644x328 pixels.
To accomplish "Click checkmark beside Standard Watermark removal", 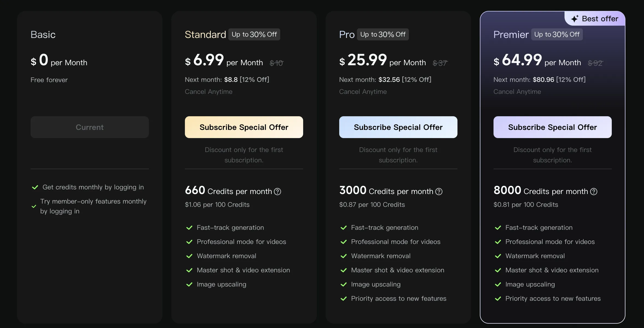I will coord(189,256).
